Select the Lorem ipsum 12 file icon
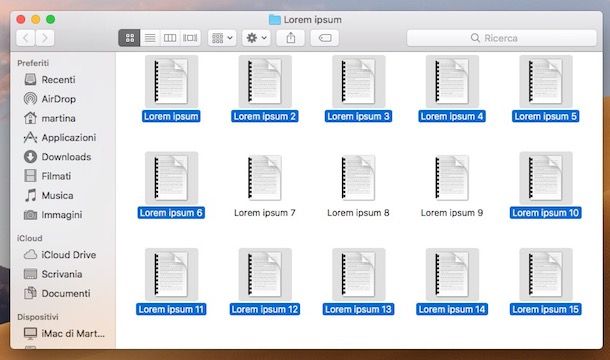This screenshot has width=610, height=360. (x=265, y=274)
